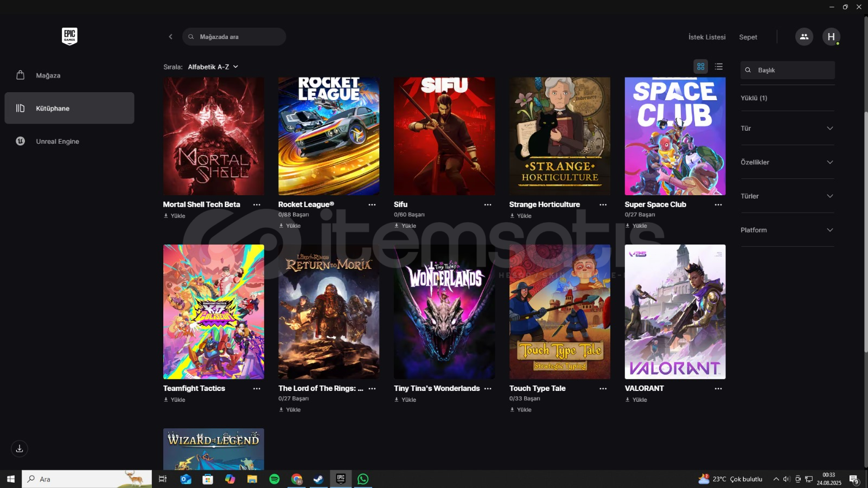Open the Alfabetik A-Z sort dropdown
868x488 pixels.
[x=213, y=67]
